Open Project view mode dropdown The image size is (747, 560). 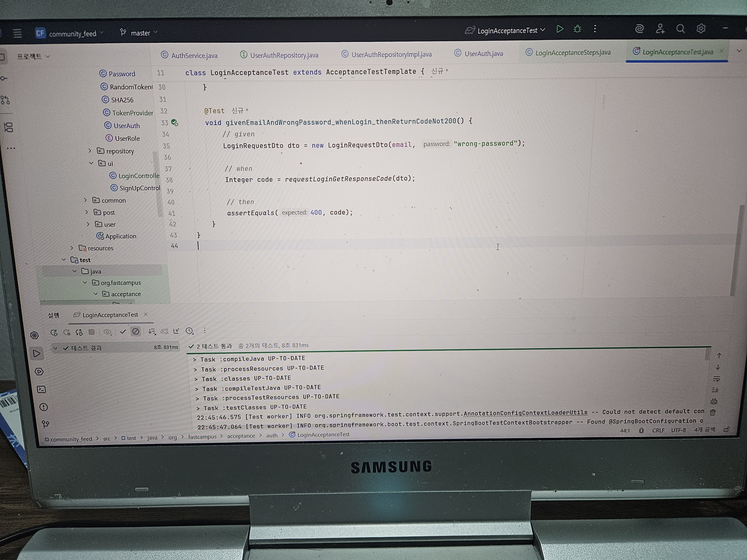point(33,56)
